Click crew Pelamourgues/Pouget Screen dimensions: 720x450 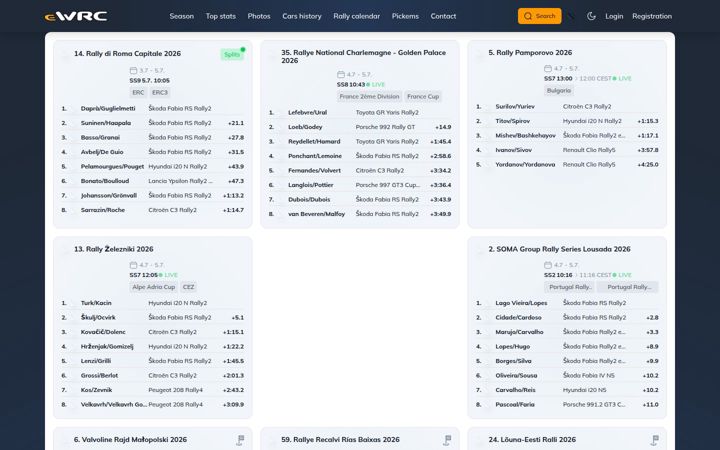[x=112, y=167]
